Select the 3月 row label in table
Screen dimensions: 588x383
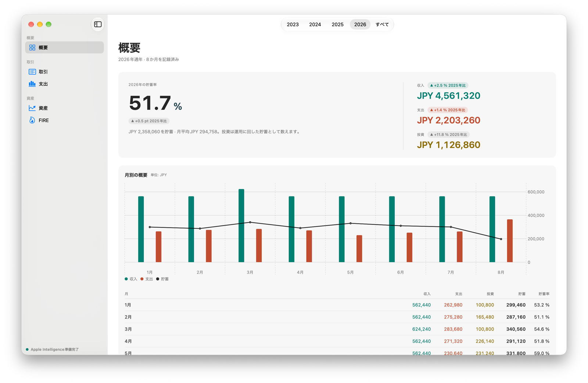point(128,329)
